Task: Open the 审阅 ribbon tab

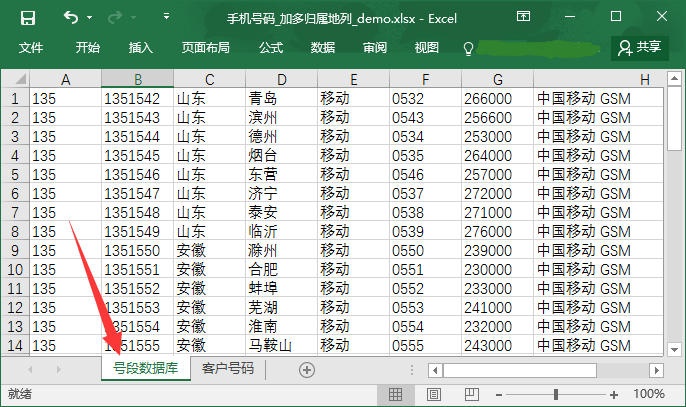Action: (375, 47)
